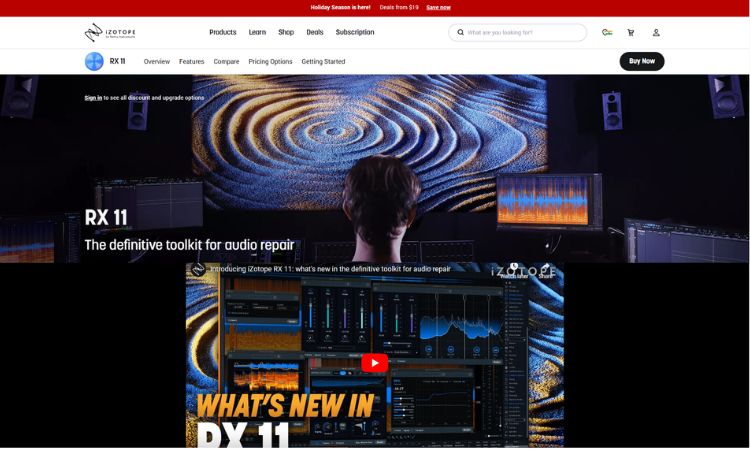Click the large 'RX 11' hero heading

(106, 218)
